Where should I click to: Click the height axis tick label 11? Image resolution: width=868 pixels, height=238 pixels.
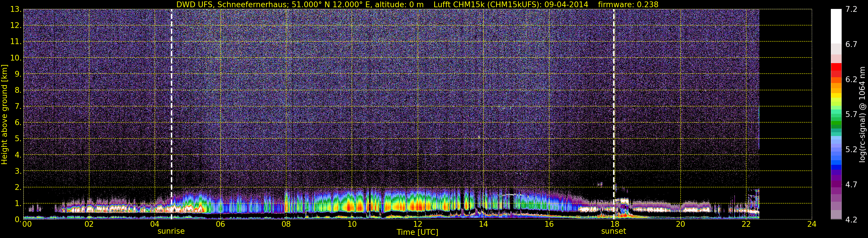coord(16,42)
